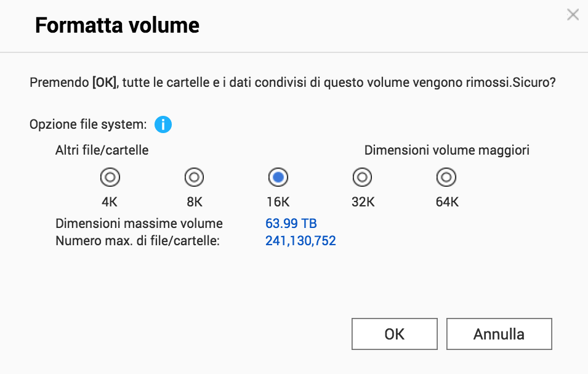Click the 16K text label
This screenshot has height=374, width=588.
(278, 201)
